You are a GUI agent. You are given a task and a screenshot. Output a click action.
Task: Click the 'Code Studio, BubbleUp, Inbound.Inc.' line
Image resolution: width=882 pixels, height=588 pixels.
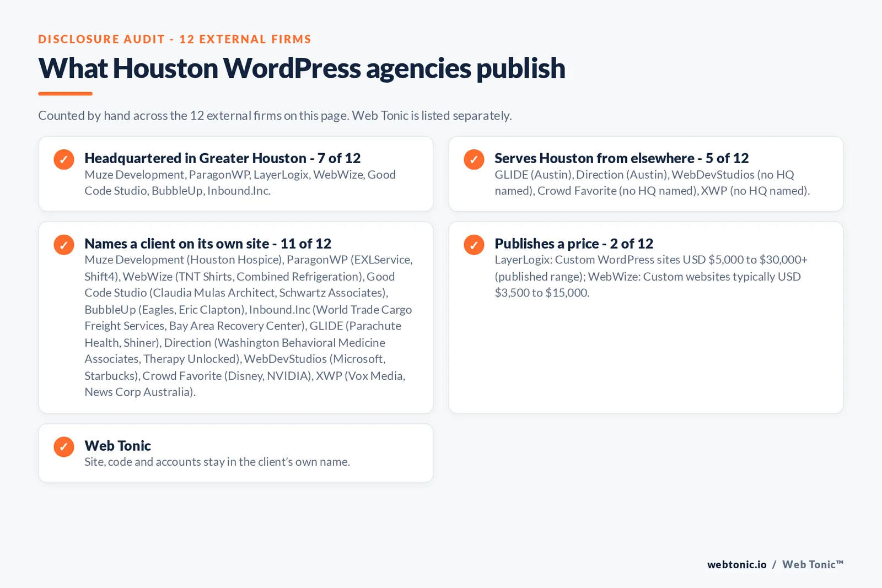coord(178,191)
